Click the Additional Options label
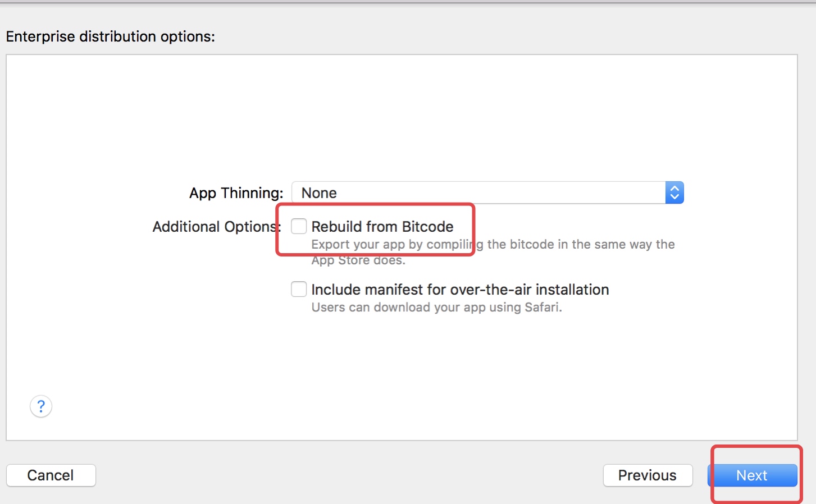The width and height of the screenshot is (816, 504). (x=216, y=227)
